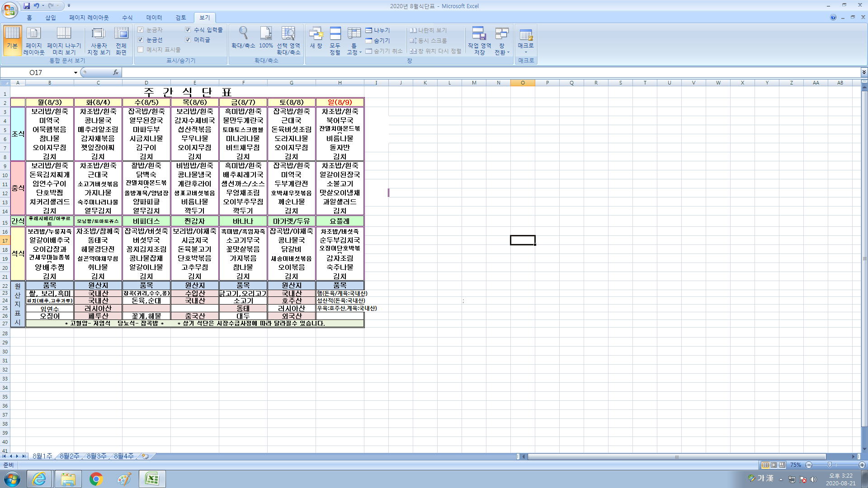Click Zoom to Selection icon

point(288,34)
